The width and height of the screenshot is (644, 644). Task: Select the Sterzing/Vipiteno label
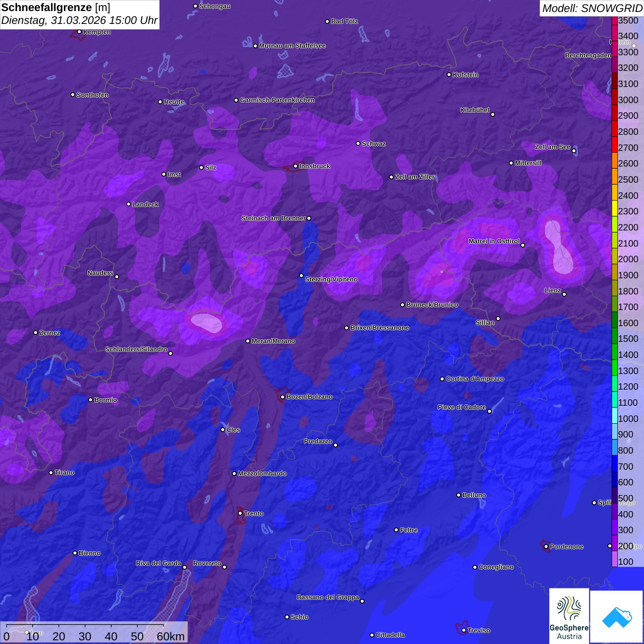coord(331,280)
